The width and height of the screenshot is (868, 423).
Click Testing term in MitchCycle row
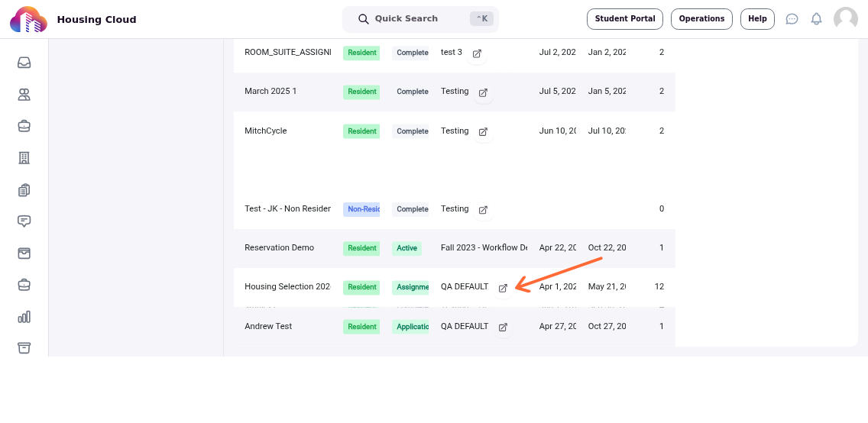click(x=455, y=131)
